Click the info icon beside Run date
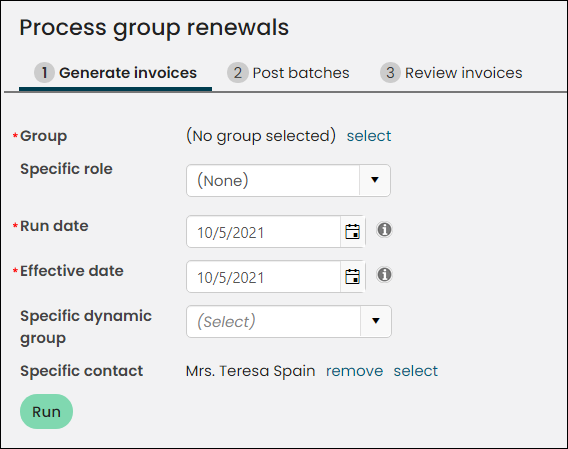The image size is (568, 449). (x=384, y=229)
